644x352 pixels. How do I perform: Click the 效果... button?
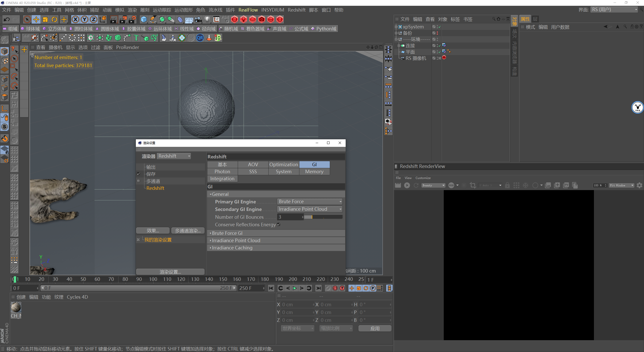coord(153,231)
